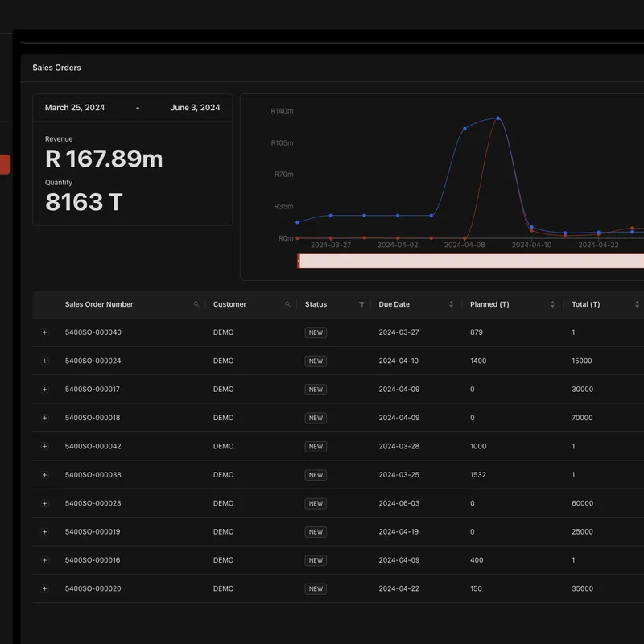This screenshot has height=644, width=644.
Task: Open the June 3, 2024 end date picker
Action: point(195,107)
